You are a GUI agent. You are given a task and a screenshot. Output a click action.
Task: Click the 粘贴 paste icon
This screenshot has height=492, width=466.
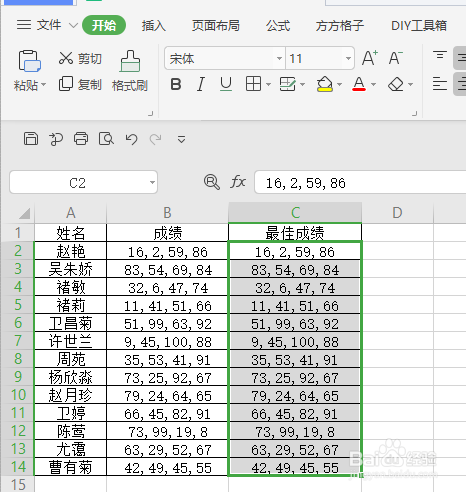29,61
